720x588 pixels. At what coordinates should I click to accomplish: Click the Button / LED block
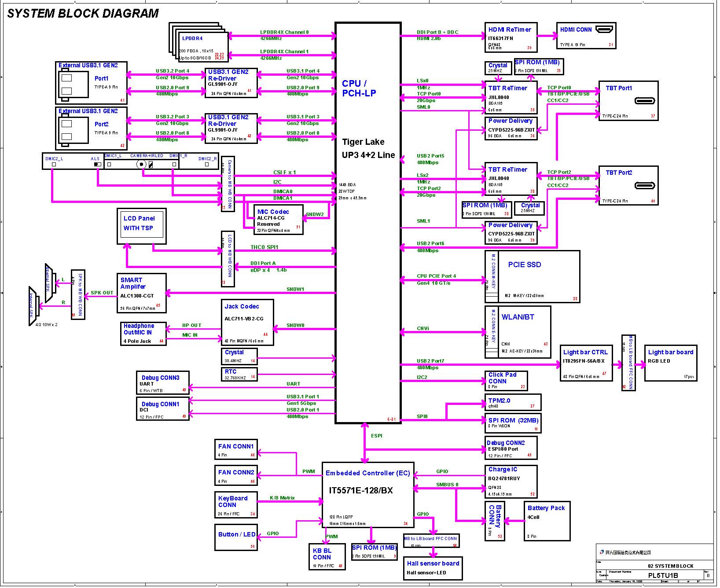pos(235,537)
